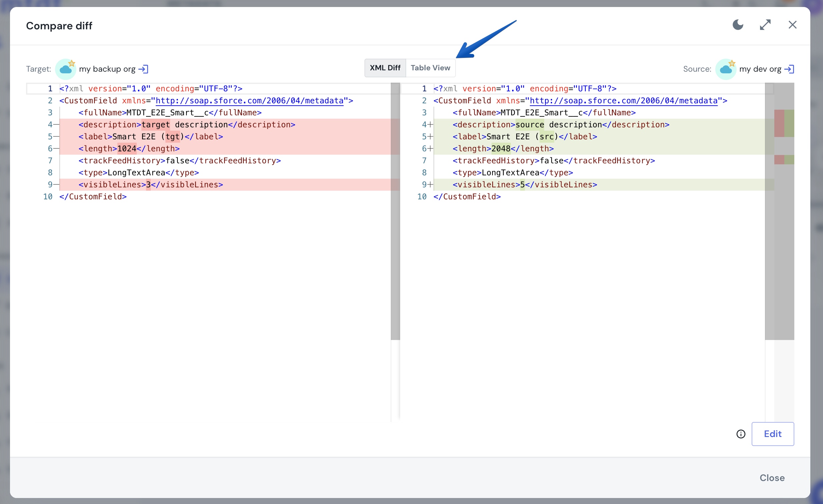Click the Edit button
Viewport: 823px width, 504px height.
coord(773,434)
